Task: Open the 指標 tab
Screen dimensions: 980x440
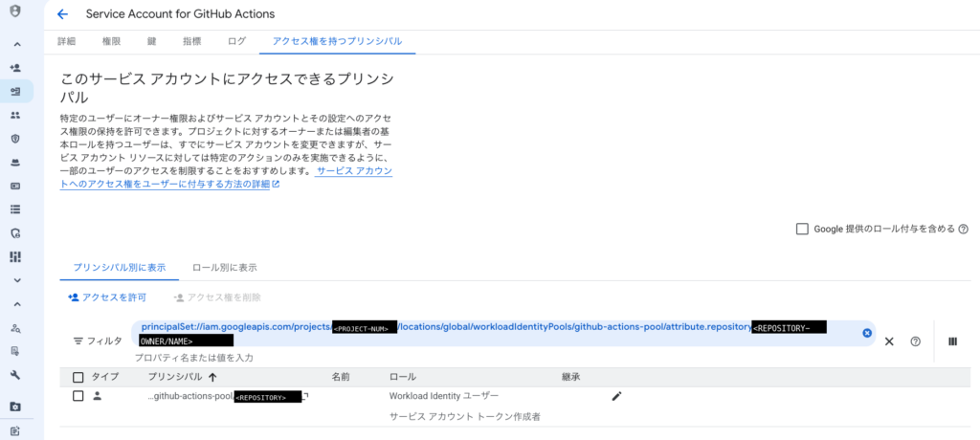Action: coord(191,41)
